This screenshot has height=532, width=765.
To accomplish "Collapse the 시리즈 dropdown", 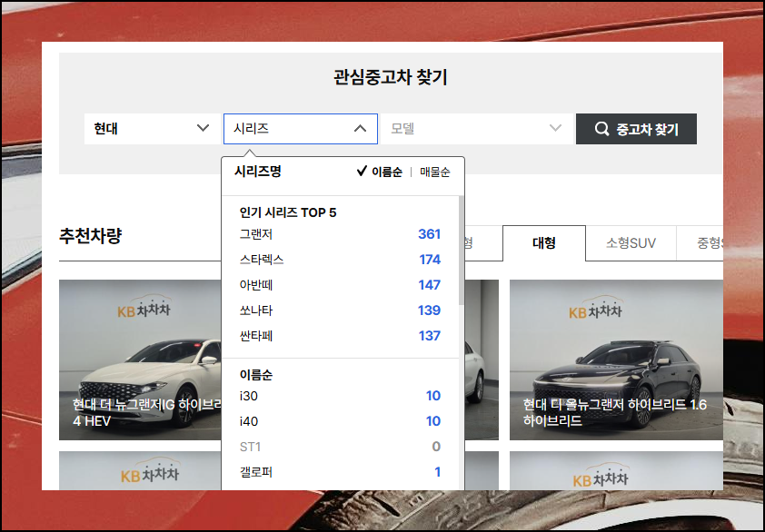I will click(301, 129).
